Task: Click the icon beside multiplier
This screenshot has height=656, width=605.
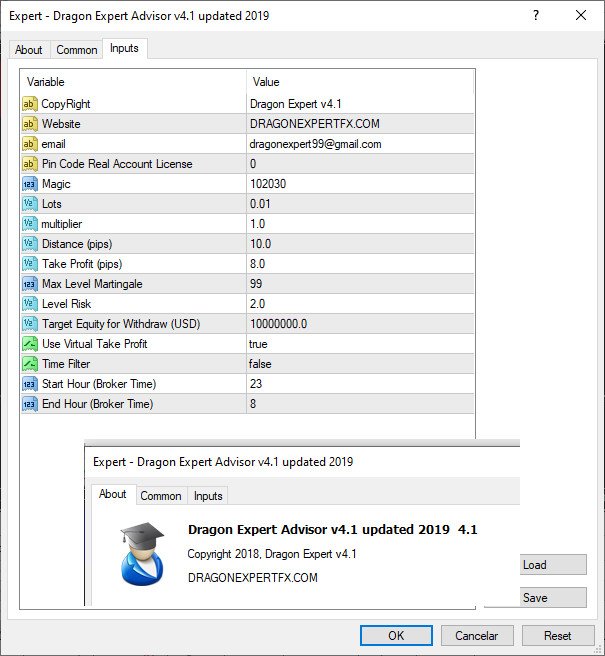Action: tap(30, 224)
